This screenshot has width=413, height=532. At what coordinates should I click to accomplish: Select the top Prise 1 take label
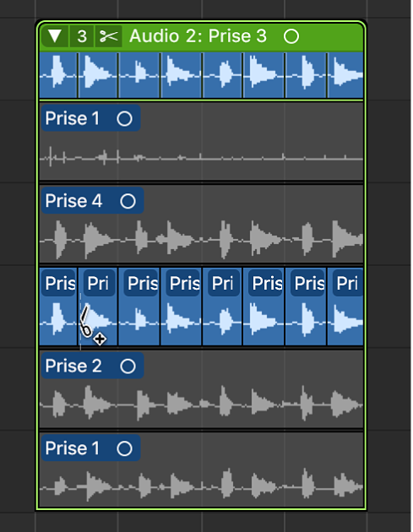[73, 118]
